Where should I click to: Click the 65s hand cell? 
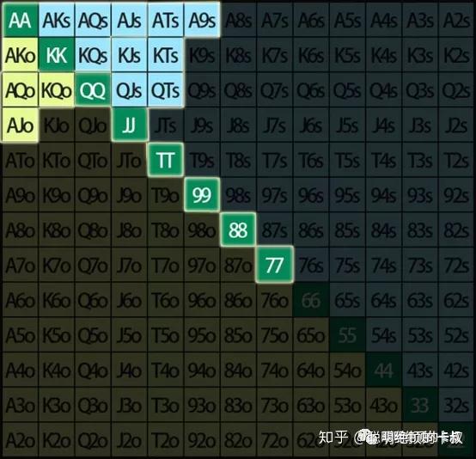coord(348,300)
